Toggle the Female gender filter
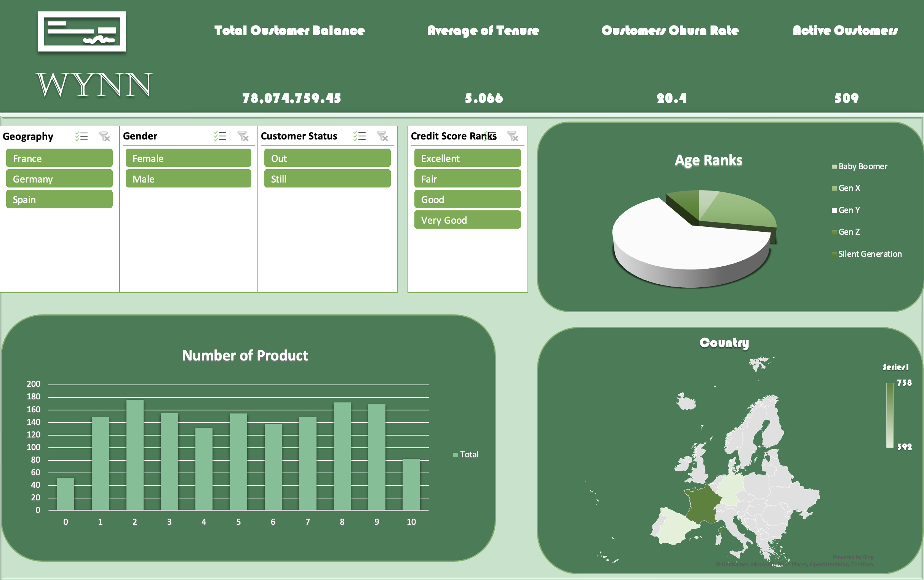The height and width of the screenshot is (580, 924). click(188, 158)
